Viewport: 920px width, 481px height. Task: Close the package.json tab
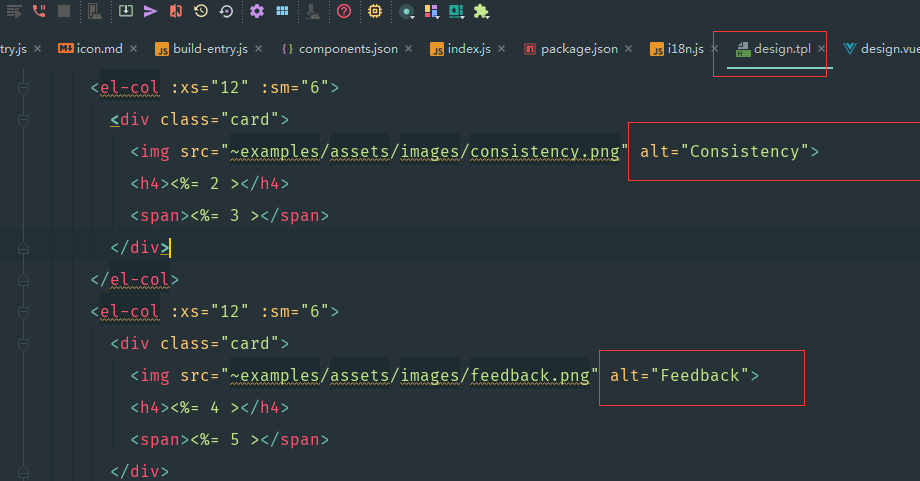(628, 49)
